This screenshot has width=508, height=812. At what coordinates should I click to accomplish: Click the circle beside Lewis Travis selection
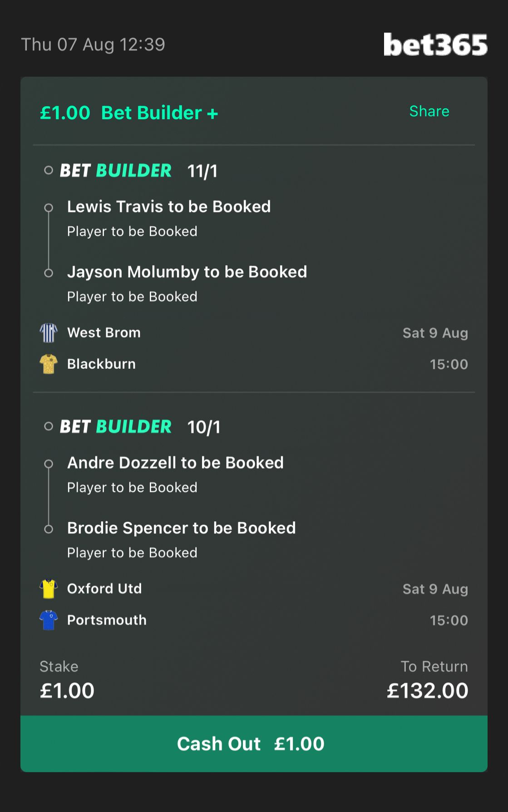click(x=49, y=208)
